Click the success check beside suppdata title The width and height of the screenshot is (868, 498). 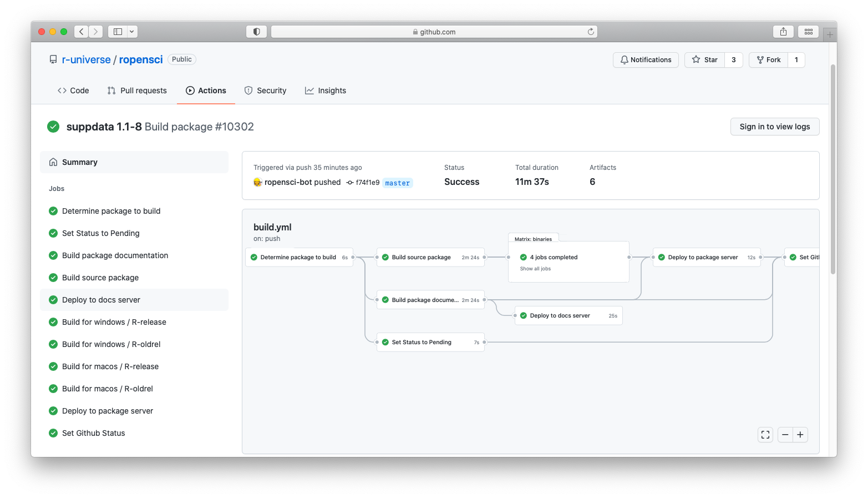53,127
